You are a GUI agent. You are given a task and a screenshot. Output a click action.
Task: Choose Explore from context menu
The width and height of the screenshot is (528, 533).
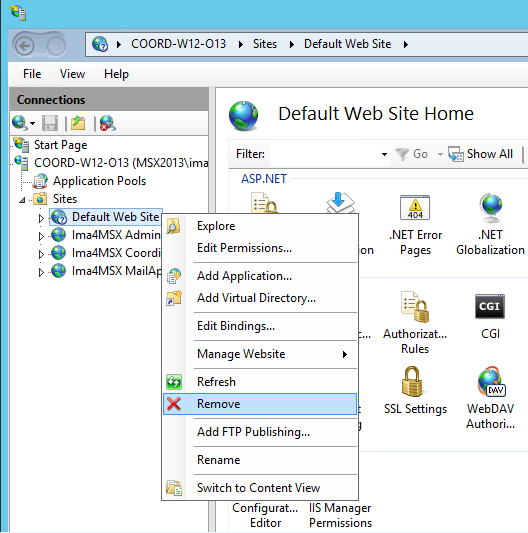coord(260,226)
